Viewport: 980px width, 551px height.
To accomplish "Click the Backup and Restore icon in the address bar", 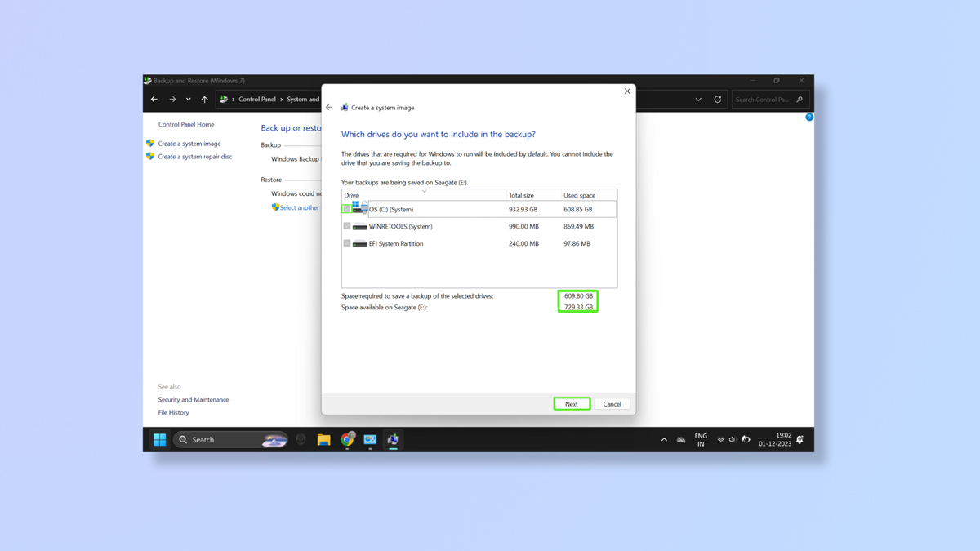I will 223,99.
